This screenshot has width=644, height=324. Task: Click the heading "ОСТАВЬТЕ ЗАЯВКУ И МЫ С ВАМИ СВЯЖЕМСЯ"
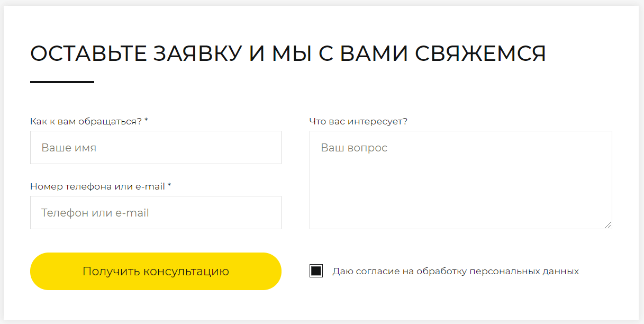(x=288, y=52)
